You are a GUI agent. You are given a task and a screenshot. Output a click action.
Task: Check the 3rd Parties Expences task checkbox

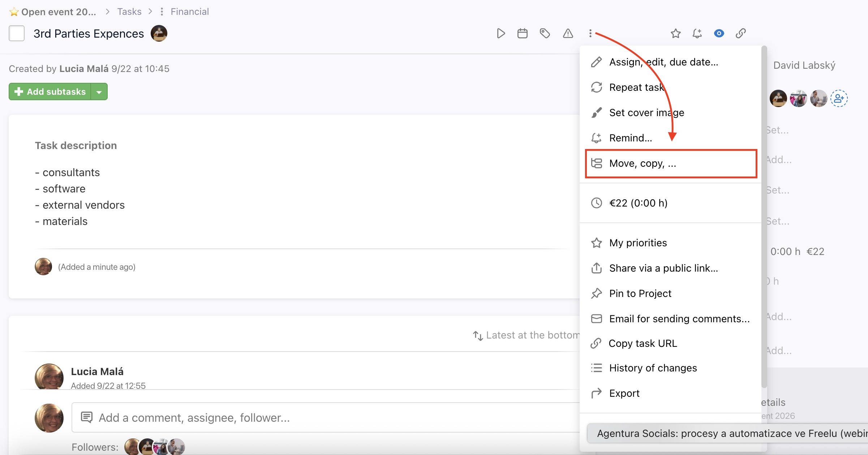point(17,34)
